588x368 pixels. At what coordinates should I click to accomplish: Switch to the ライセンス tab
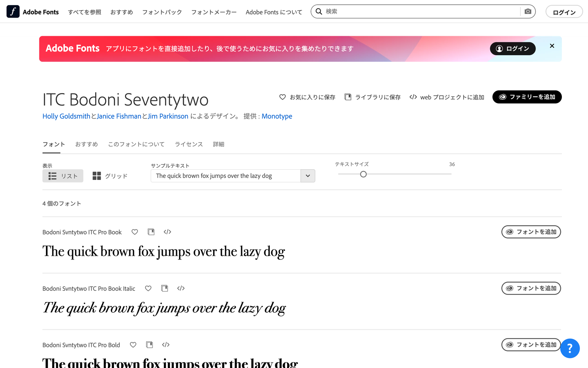(189, 144)
